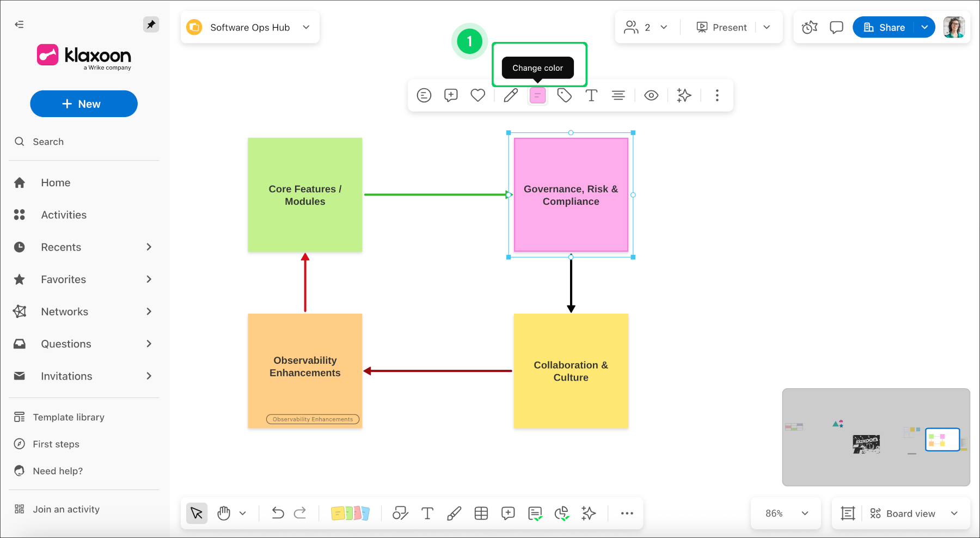980x538 pixels.
Task: Open the timer icon at top right
Action: click(x=810, y=27)
